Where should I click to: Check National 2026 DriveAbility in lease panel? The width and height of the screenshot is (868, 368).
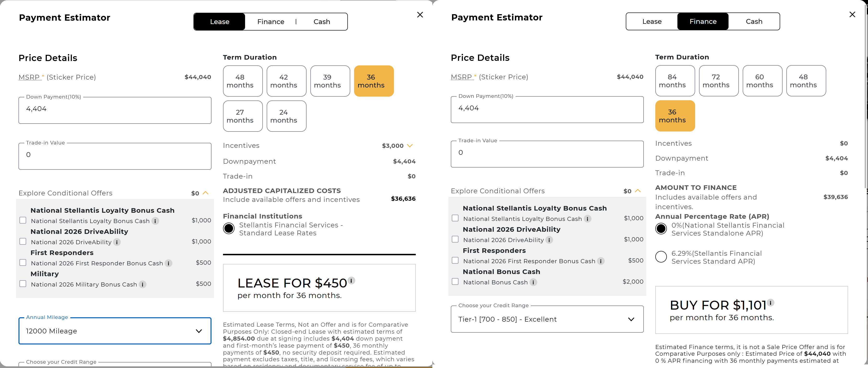(x=23, y=242)
